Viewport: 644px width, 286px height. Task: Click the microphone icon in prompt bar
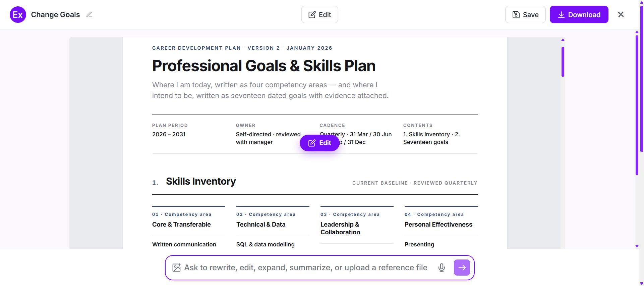pos(442,268)
